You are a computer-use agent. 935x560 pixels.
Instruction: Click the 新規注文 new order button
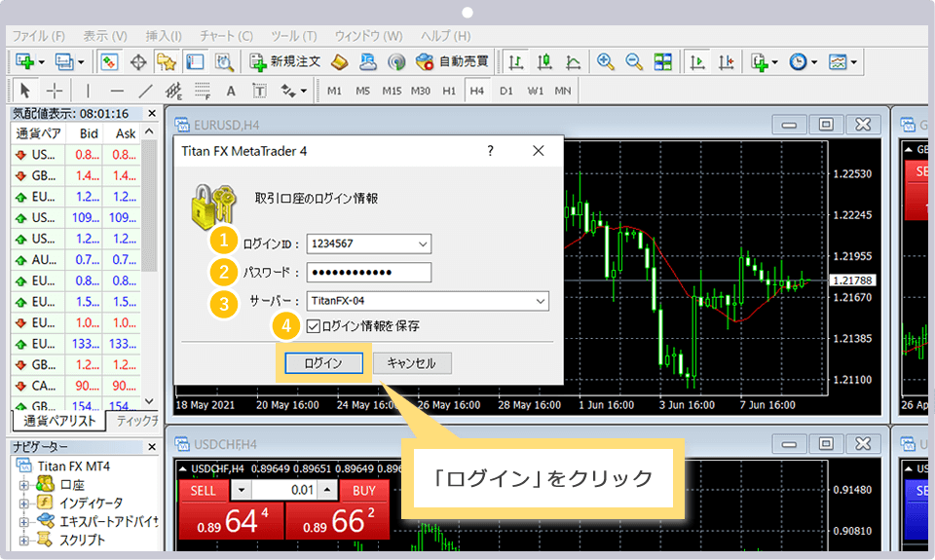point(285,61)
